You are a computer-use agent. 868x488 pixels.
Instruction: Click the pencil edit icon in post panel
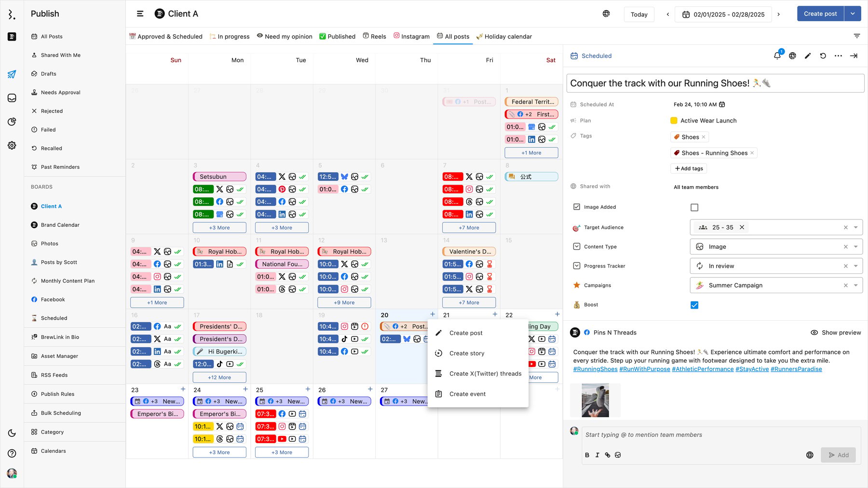pos(808,56)
